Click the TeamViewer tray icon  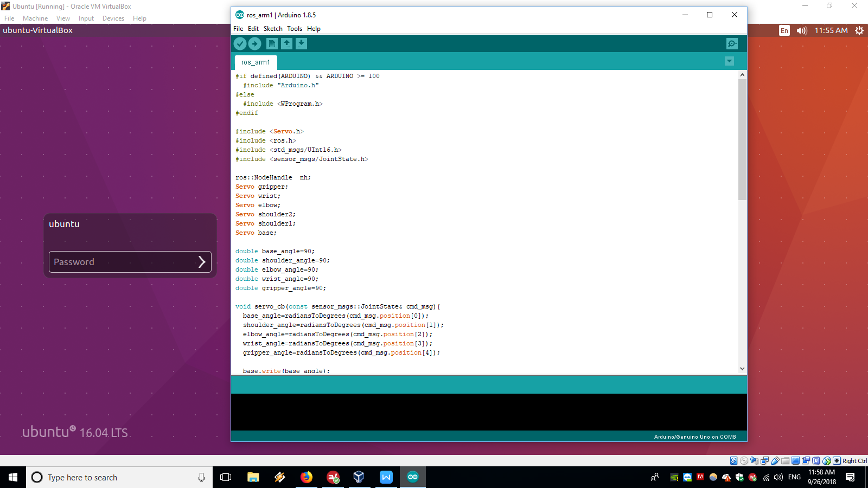(x=687, y=477)
